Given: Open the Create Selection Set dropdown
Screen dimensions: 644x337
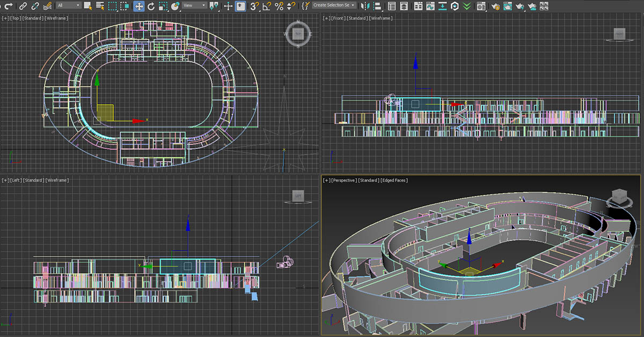Looking at the screenshot, I should (x=334, y=5).
